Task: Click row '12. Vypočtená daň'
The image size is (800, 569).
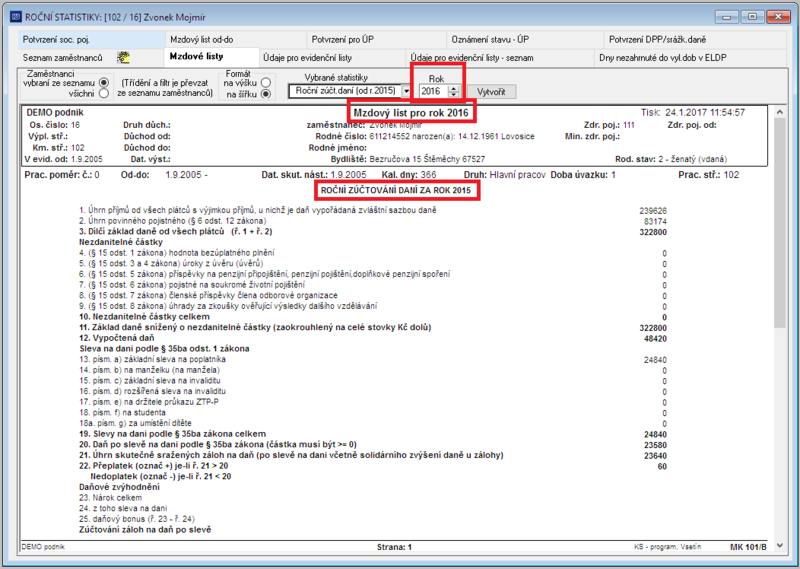Action: coord(373,338)
